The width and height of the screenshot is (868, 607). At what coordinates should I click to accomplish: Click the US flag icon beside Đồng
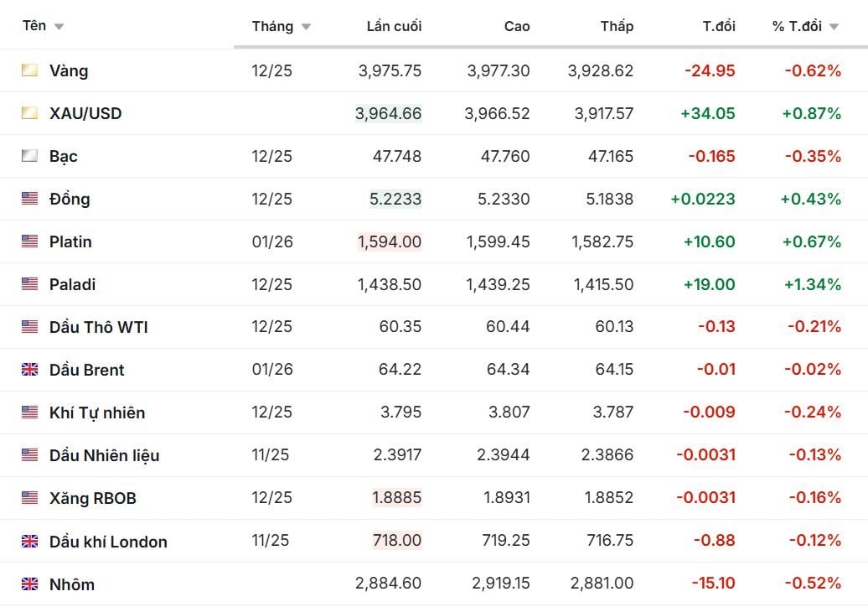pos(29,199)
